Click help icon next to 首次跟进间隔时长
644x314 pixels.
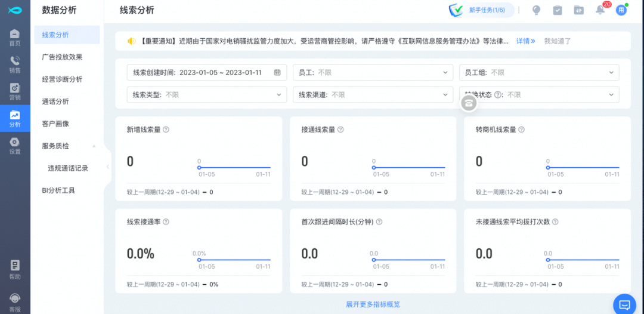pyautogui.click(x=379, y=221)
